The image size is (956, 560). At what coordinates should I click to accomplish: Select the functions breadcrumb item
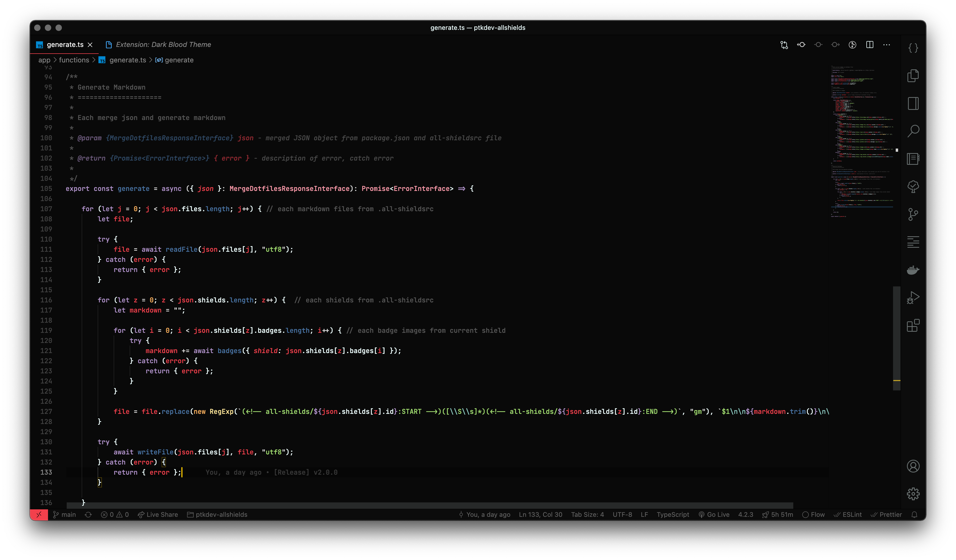(x=74, y=60)
